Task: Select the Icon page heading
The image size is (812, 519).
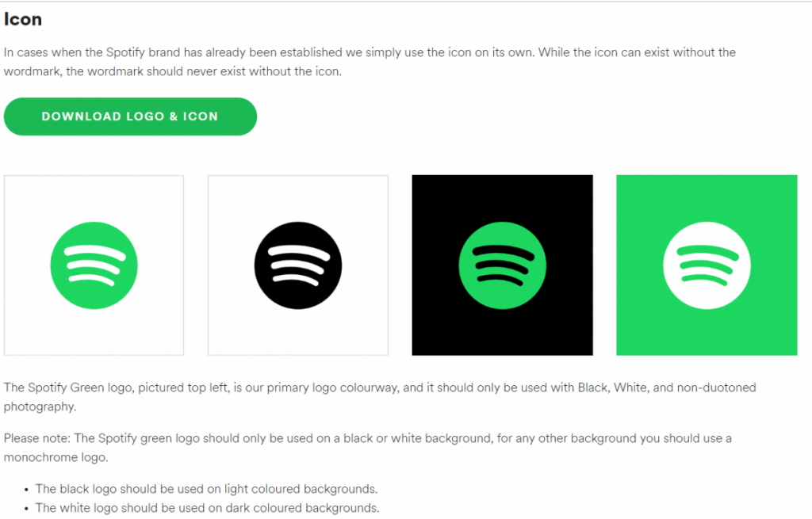Action: [22, 18]
